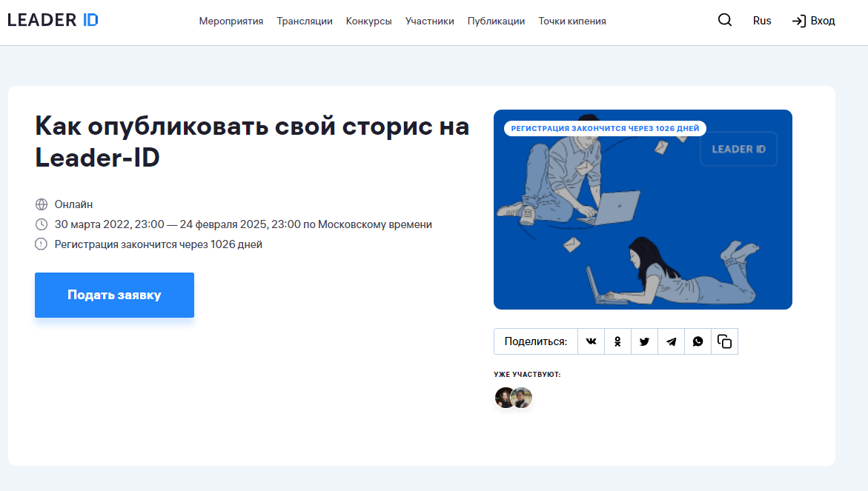Screen dimensions: 868x491
Task: Share event through WhatsApp
Action: tap(698, 341)
